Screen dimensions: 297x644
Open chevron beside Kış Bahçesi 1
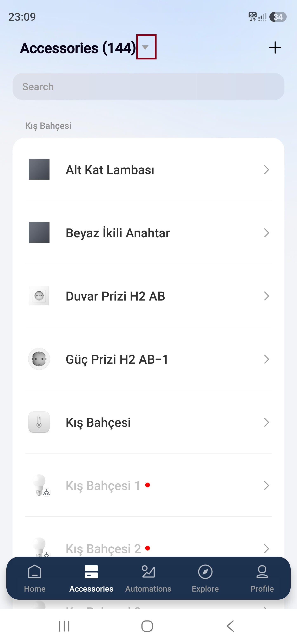266,485
